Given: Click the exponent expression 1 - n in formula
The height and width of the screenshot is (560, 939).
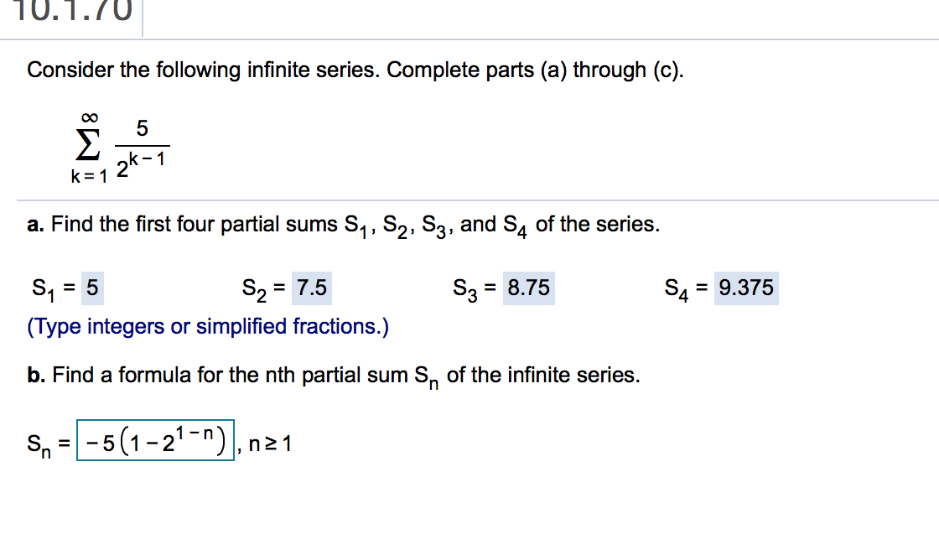Looking at the screenshot, I should click(195, 431).
